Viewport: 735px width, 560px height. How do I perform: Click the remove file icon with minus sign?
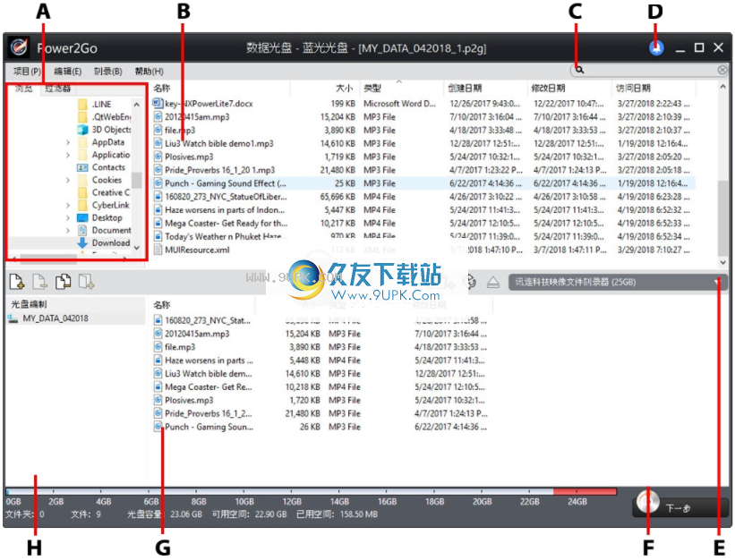40,282
